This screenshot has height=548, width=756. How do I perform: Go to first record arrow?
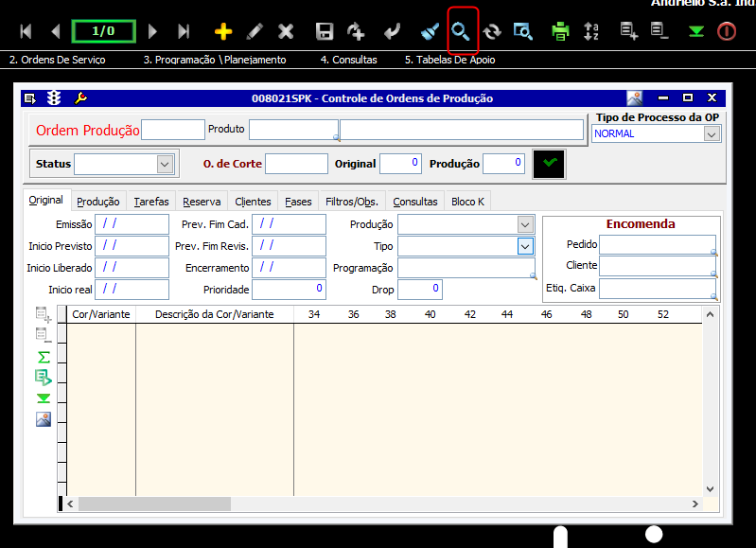coord(26,31)
